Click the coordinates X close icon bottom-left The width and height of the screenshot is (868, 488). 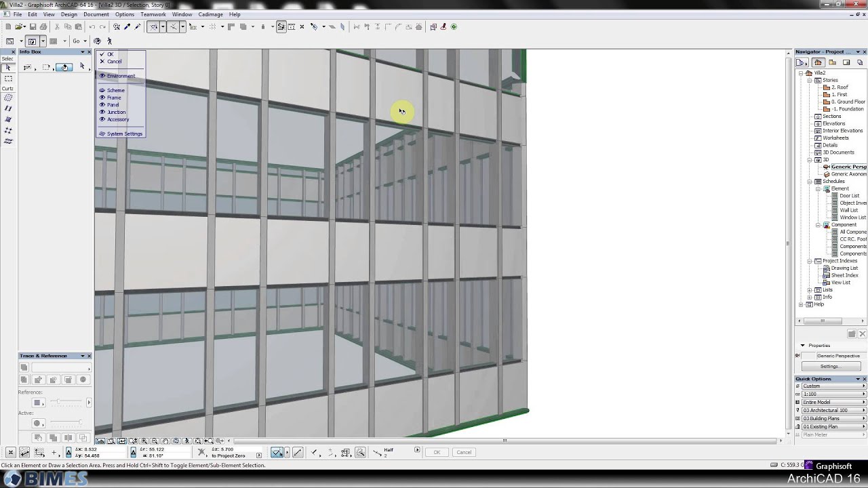tap(10, 452)
